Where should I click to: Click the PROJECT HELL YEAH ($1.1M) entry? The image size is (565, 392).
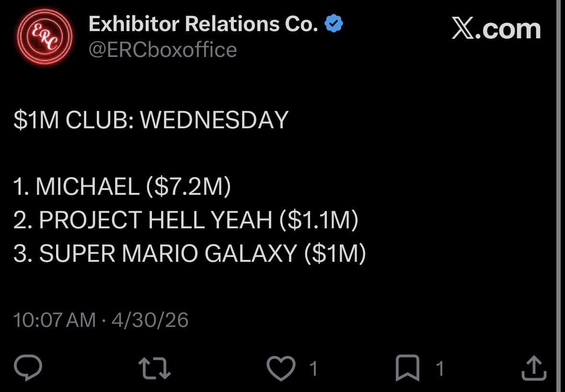tap(185, 220)
